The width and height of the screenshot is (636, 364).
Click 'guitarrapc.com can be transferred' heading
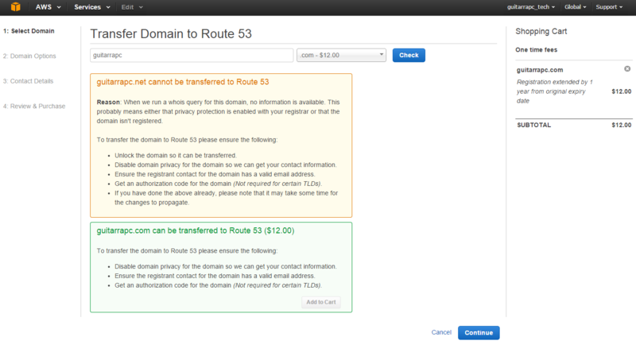pos(196,230)
